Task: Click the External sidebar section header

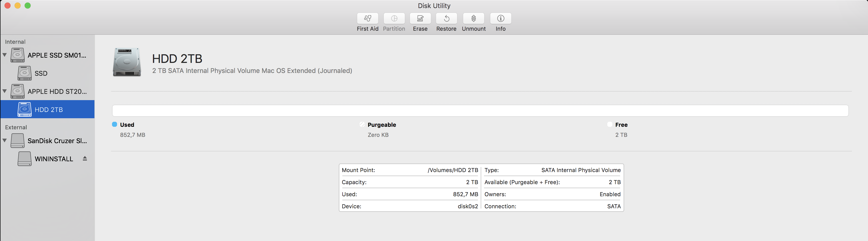Action: point(16,127)
